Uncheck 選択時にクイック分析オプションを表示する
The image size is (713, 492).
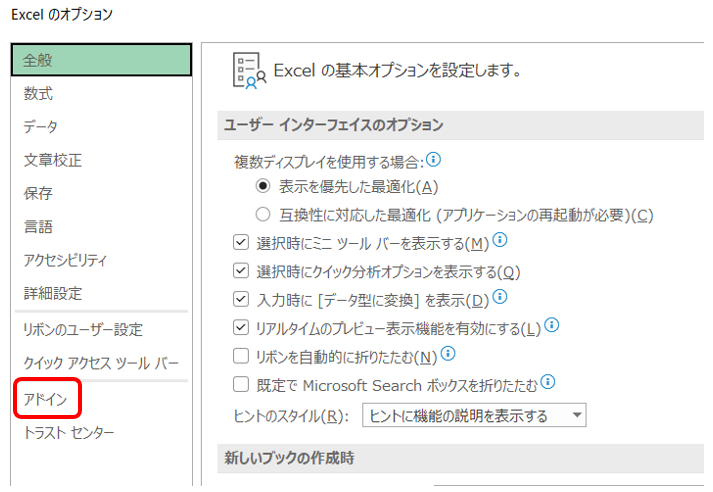pos(241,271)
